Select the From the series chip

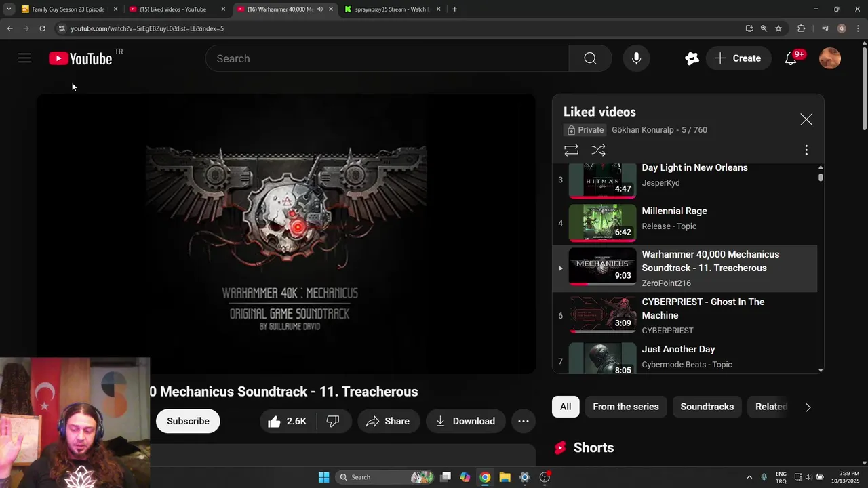tap(626, 407)
